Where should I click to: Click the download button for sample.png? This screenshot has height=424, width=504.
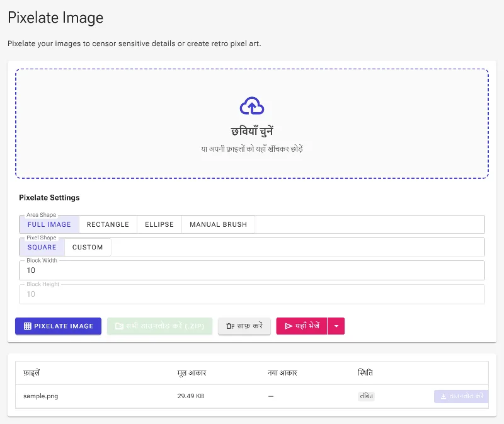[x=461, y=396]
